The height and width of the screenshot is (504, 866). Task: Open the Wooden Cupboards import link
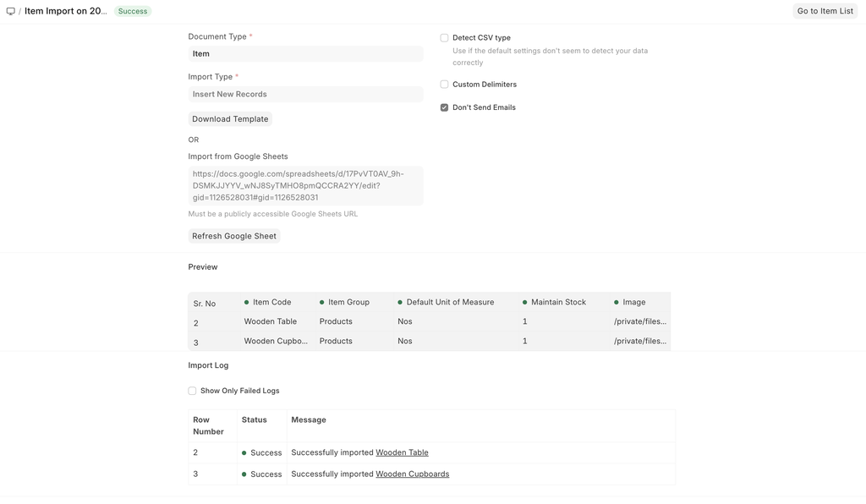[x=412, y=474]
